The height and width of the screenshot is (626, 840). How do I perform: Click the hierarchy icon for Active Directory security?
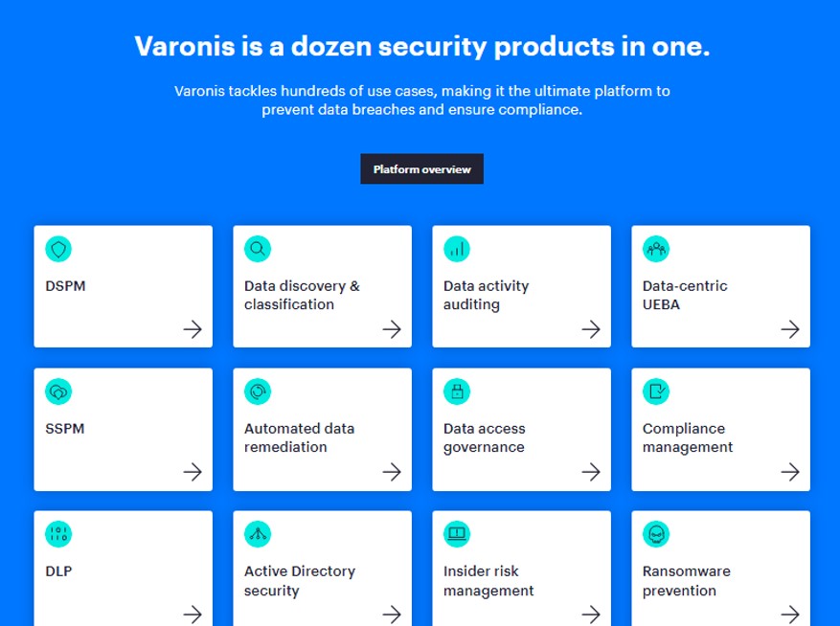point(258,534)
